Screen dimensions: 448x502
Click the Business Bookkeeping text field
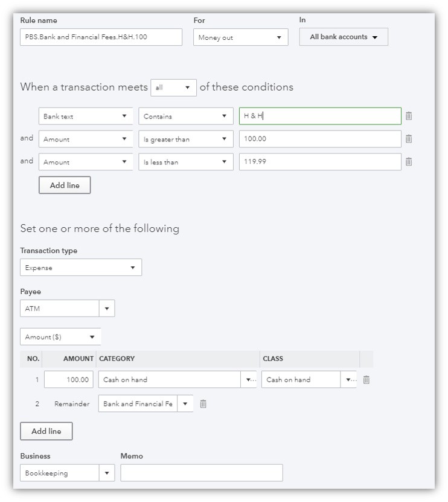pyautogui.click(x=60, y=472)
